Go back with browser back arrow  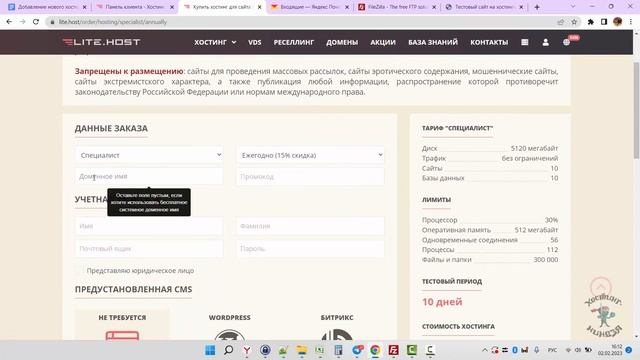point(9,22)
